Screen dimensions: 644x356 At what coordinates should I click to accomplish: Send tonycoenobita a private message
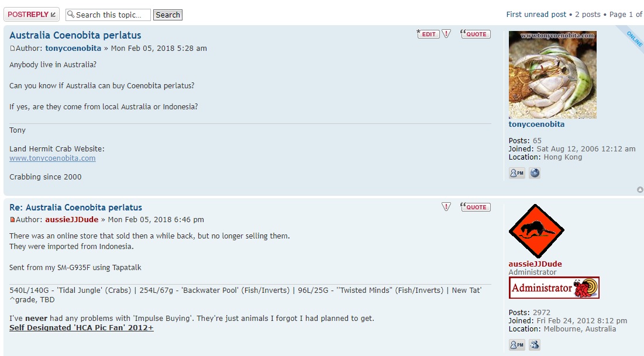(517, 173)
